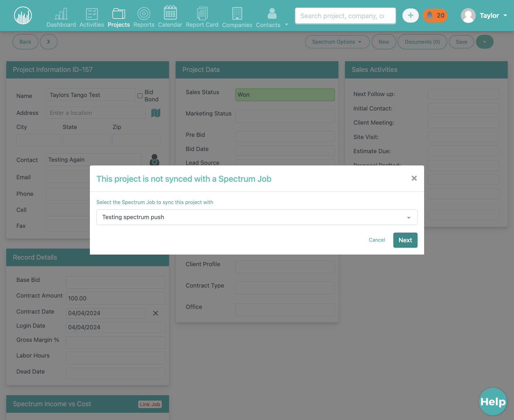The width and height of the screenshot is (514, 420).
Task: Click the add contact person icon
Action: tap(155, 160)
